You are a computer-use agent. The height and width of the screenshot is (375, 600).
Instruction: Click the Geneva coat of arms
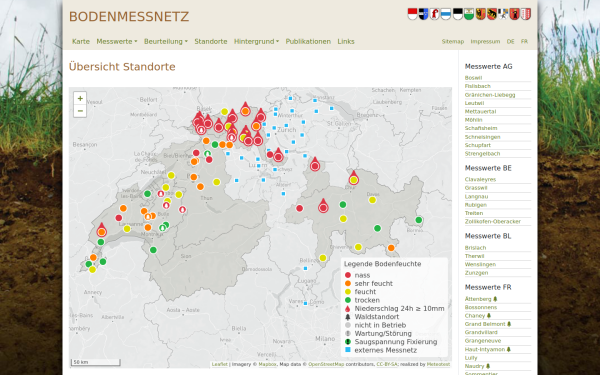tap(481, 14)
